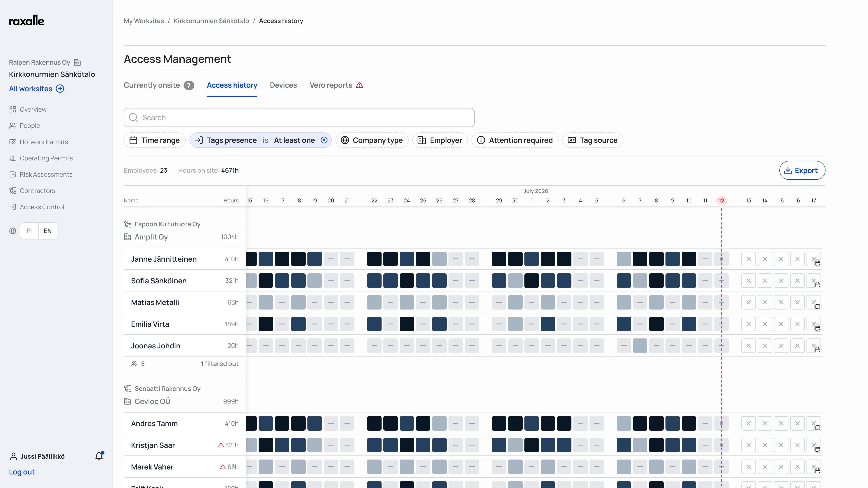Image resolution: width=868 pixels, height=488 pixels.
Task: Open the Time range filter
Action: [155, 140]
